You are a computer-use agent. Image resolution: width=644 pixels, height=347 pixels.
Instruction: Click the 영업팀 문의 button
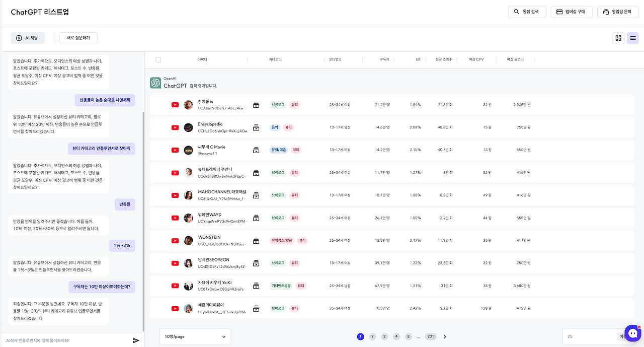pyautogui.click(x=617, y=12)
